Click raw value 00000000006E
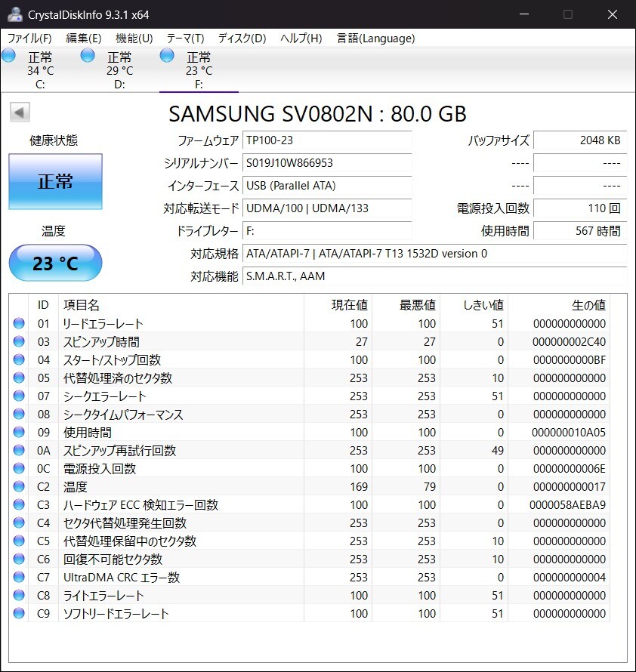The width and height of the screenshot is (636, 672). pos(570,468)
